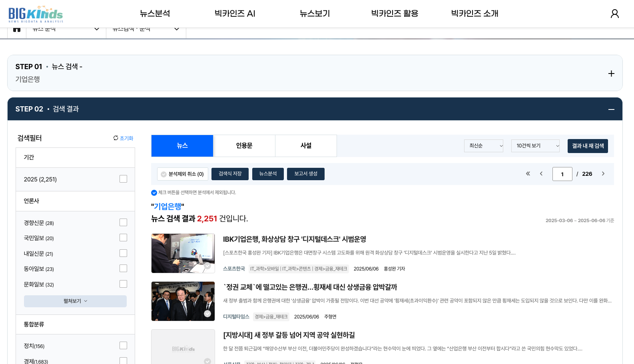Click the BIG Kinds logo
The image size is (634, 364).
(x=36, y=14)
